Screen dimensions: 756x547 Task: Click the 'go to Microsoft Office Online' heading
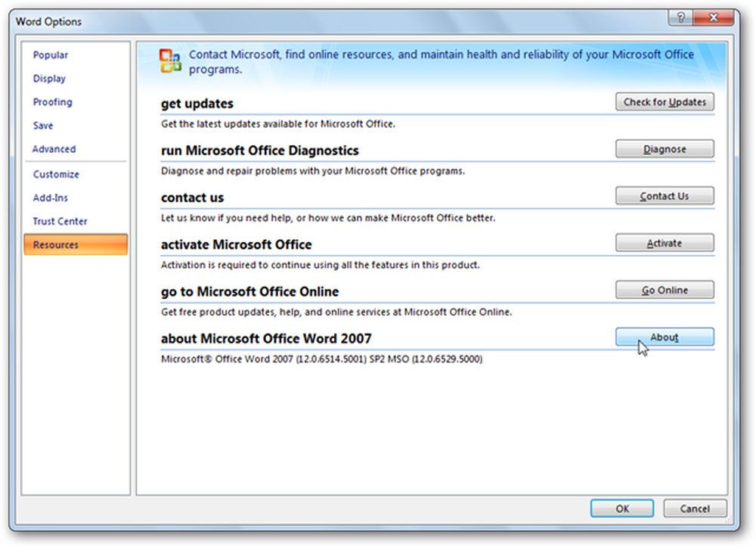[249, 292]
